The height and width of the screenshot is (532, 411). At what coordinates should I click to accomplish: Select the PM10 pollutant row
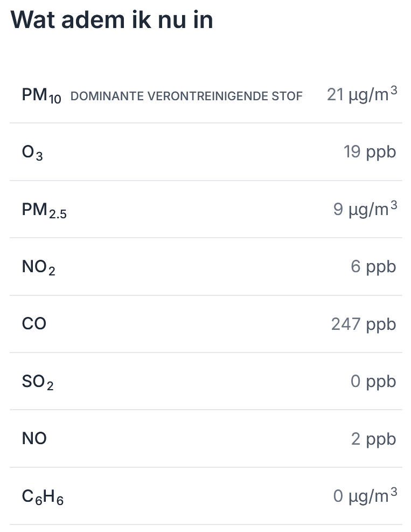[206, 94]
